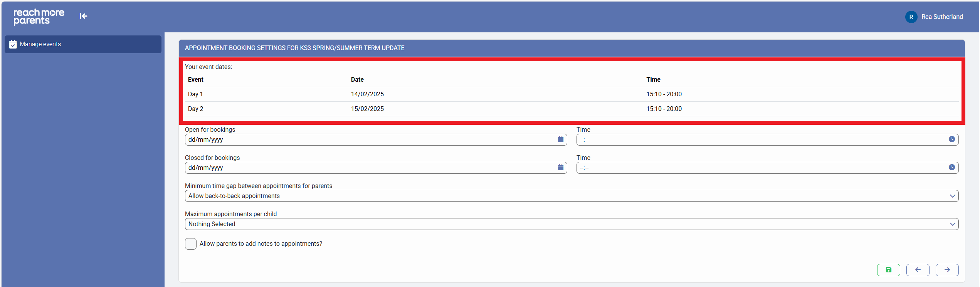Save settings with the green disk button
This screenshot has height=287, width=980.
888,270
